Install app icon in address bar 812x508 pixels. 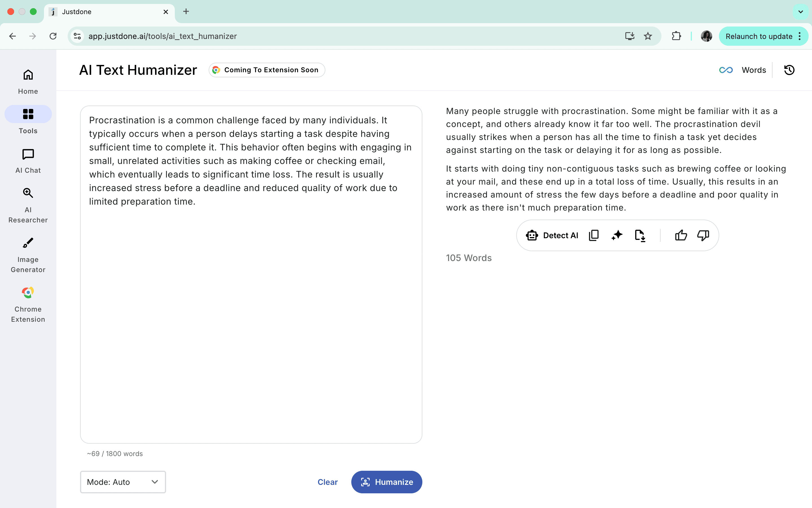point(630,36)
